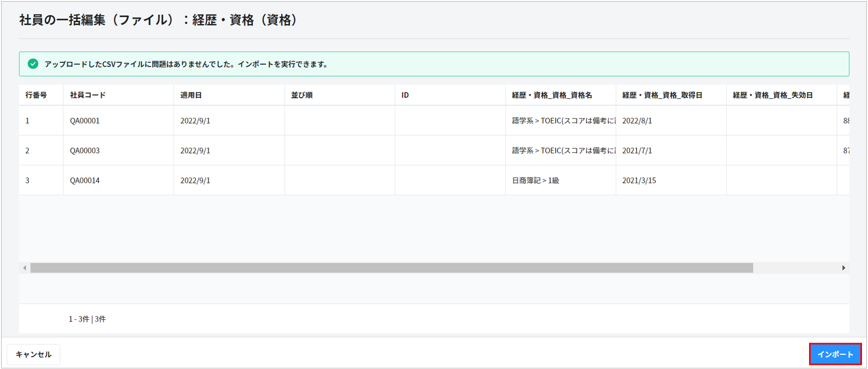Select employee code QA00001 cell
Image resolution: width=868 pixels, height=369 pixels.
(85, 121)
